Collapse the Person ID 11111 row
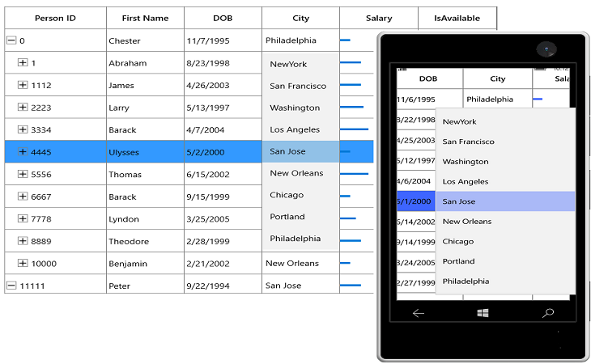The width and height of the screenshot is (591, 364). pos(11,286)
